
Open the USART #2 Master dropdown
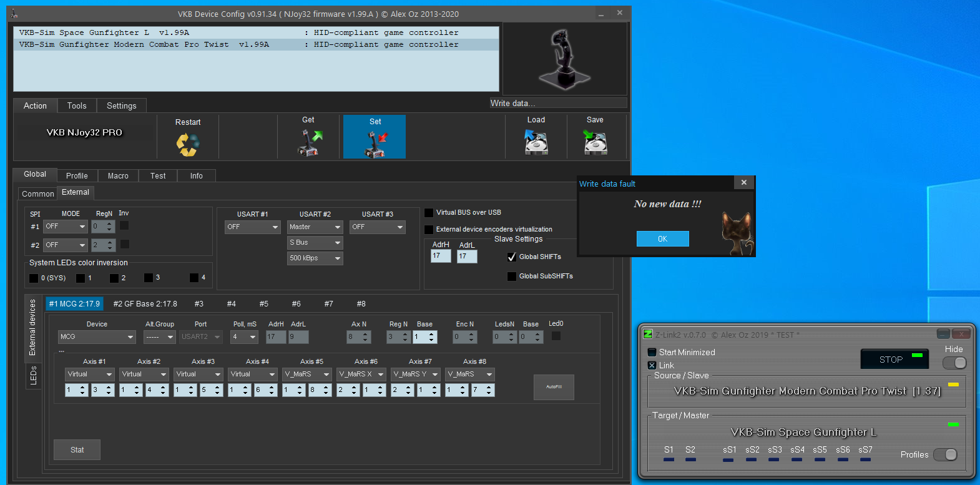click(315, 227)
